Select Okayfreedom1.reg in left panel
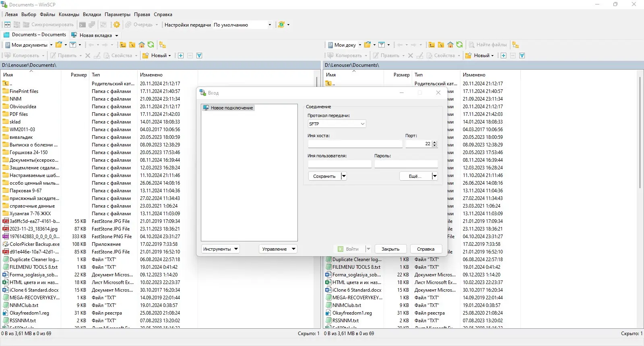This screenshot has height=346, width=644. pos(29,313)
